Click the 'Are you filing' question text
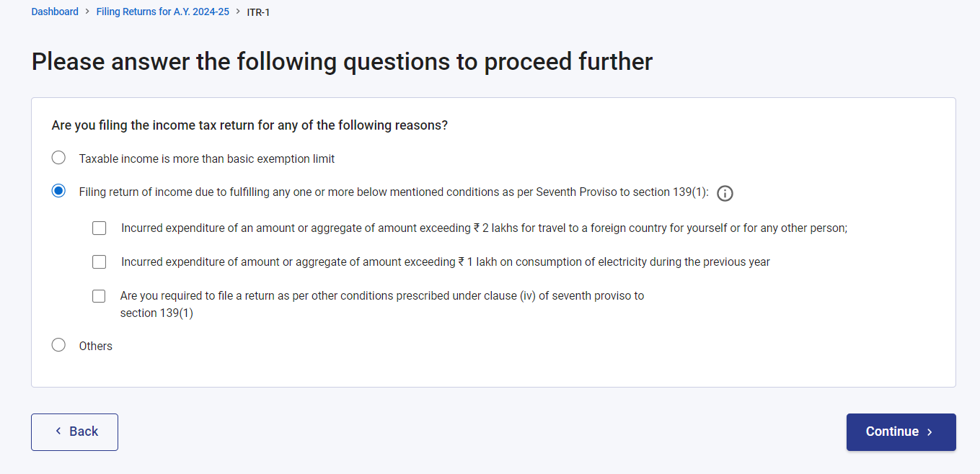This screenshot has height=474, width=980. click(250, 125)
